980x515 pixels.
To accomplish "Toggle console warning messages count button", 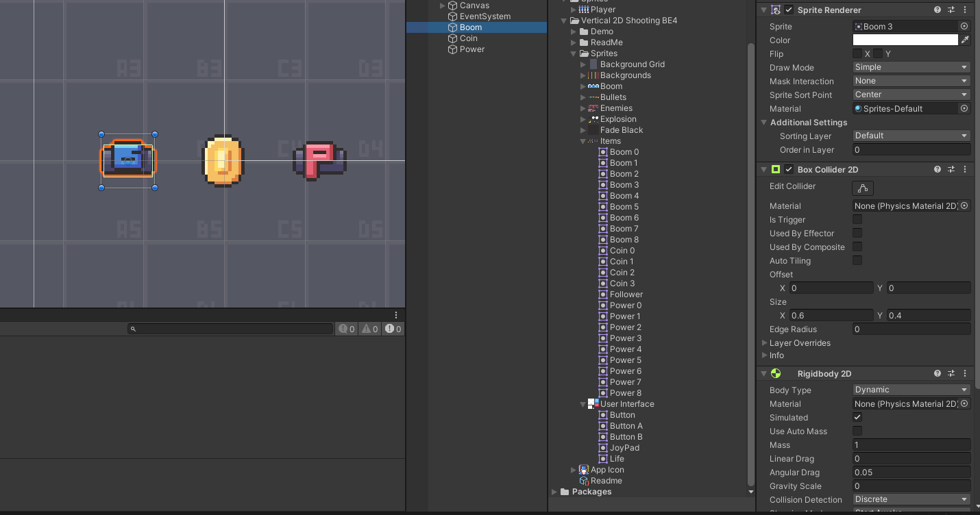I will (369, 329).
